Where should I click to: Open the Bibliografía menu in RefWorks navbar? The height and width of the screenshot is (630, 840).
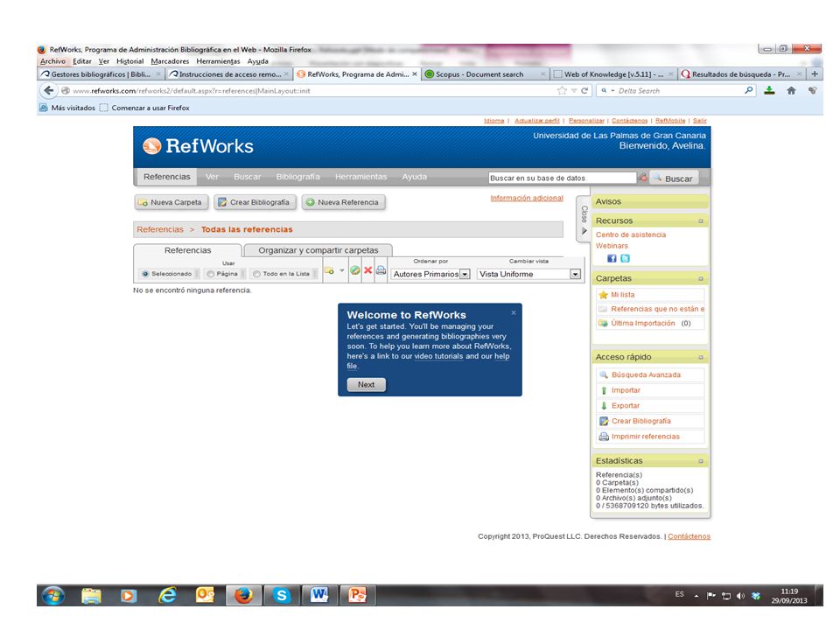297,177
